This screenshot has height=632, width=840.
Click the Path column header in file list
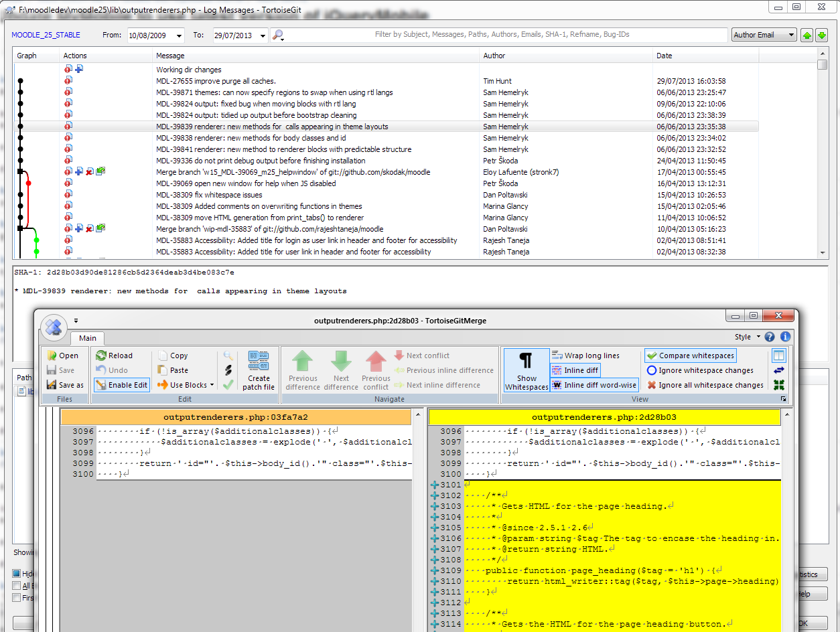click(x=24, y=377)
